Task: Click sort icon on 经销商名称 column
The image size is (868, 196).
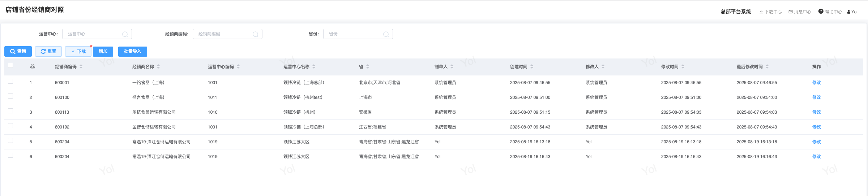Action: (158, 67)
